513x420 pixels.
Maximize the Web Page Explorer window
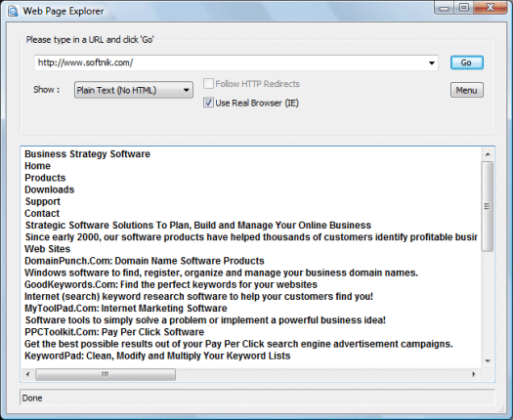(x=463, y=8)
